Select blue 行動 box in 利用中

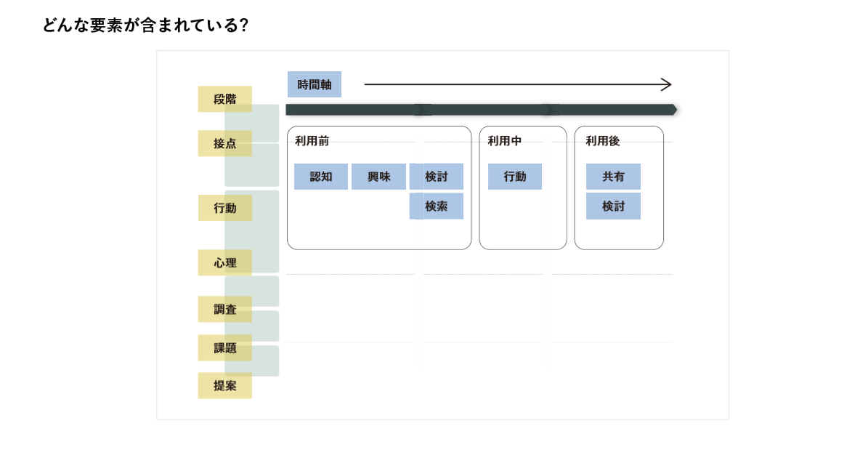(514, 177)
